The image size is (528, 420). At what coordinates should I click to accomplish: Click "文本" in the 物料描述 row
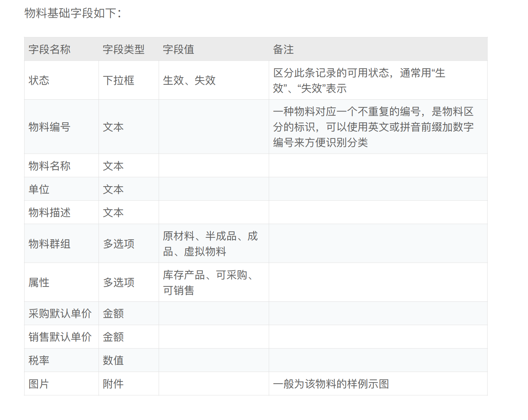113,213
